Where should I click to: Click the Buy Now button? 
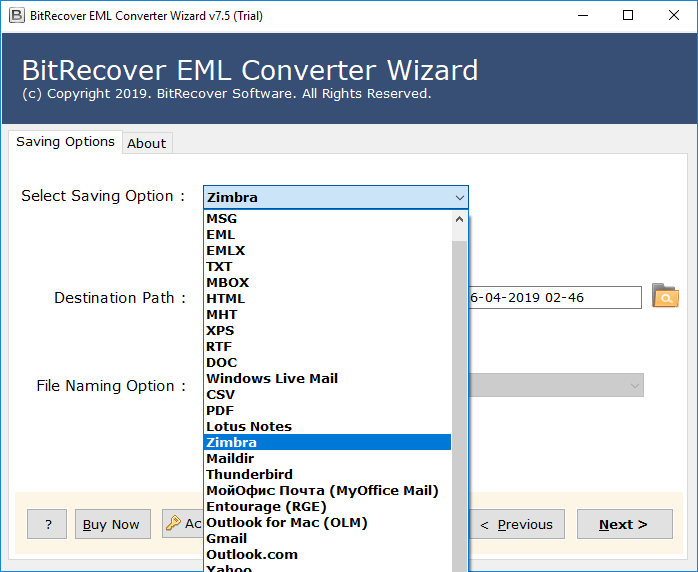pos(113,524)
